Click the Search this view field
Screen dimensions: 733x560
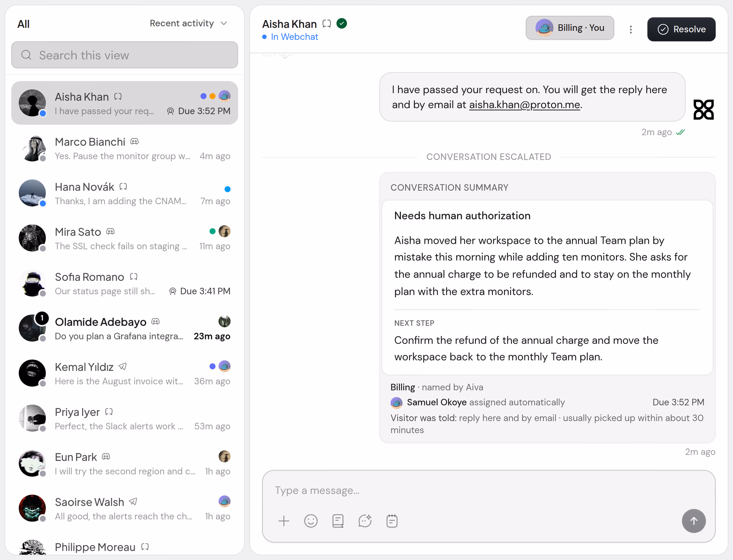125,55
